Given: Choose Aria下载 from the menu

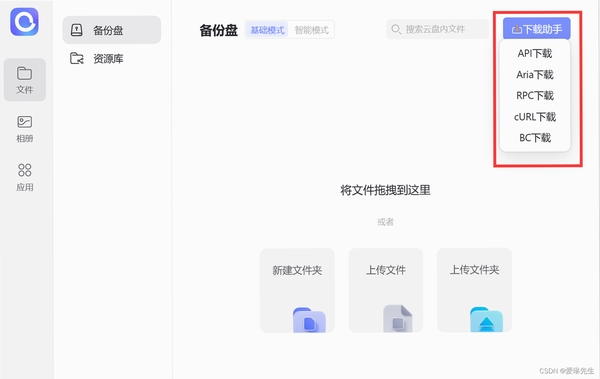Looking at the screenshot, I should pos(535,75).
